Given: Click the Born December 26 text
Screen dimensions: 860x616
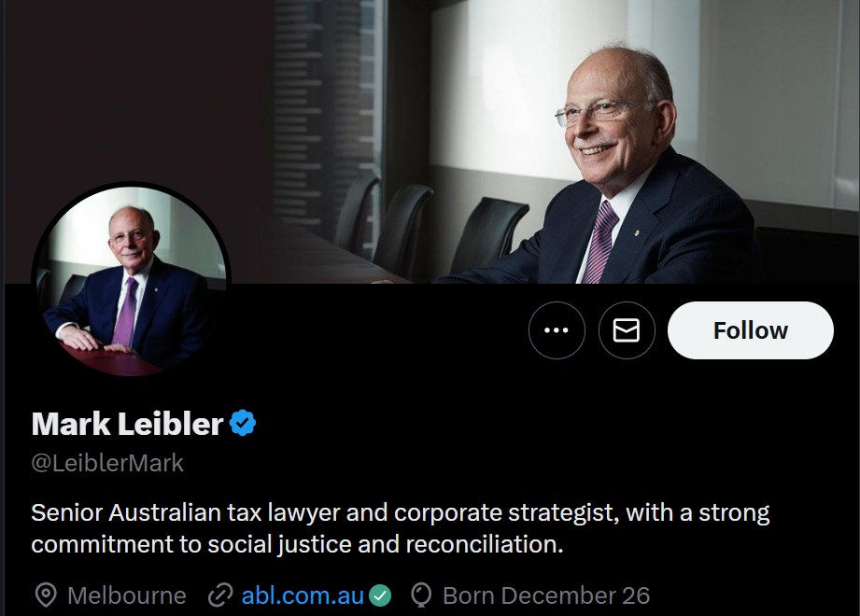Looking at the screenshot, I should click(x=546, y=595).
